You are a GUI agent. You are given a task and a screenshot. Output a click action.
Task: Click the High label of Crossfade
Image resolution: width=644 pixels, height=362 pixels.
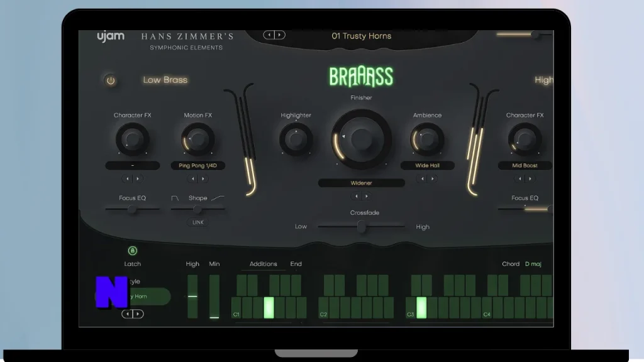tap(423, 226)
